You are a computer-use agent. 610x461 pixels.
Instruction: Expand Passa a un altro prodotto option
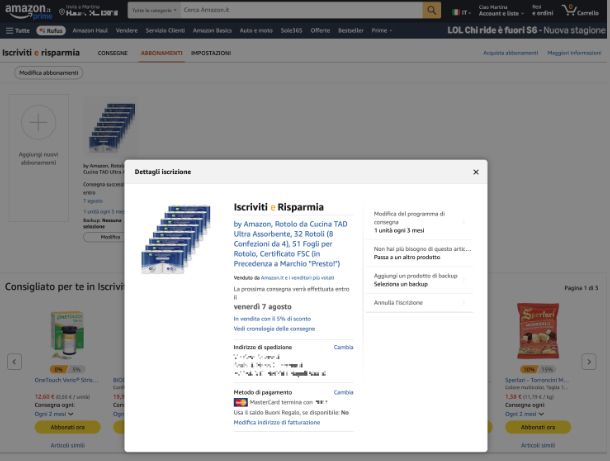pyautogui.click(x=420, y=253)
